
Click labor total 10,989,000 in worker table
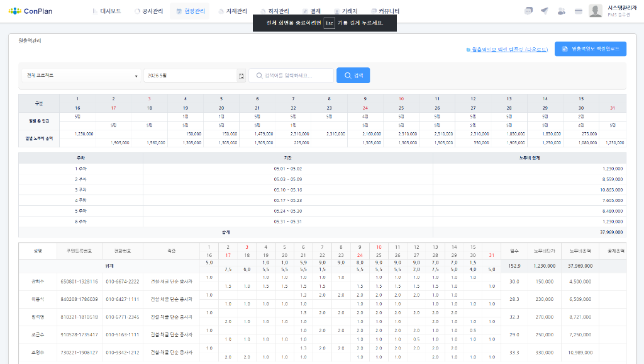pyautogui.click(x=580, y=353)
